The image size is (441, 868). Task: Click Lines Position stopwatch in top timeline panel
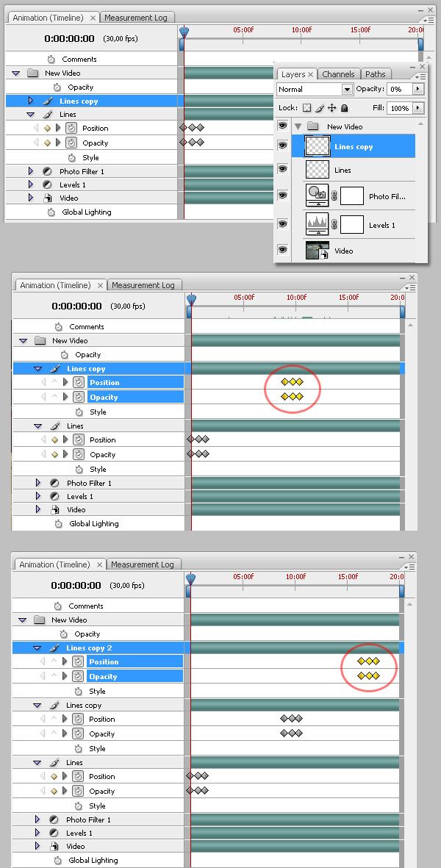pyautogui.click(x=71, y=128)
